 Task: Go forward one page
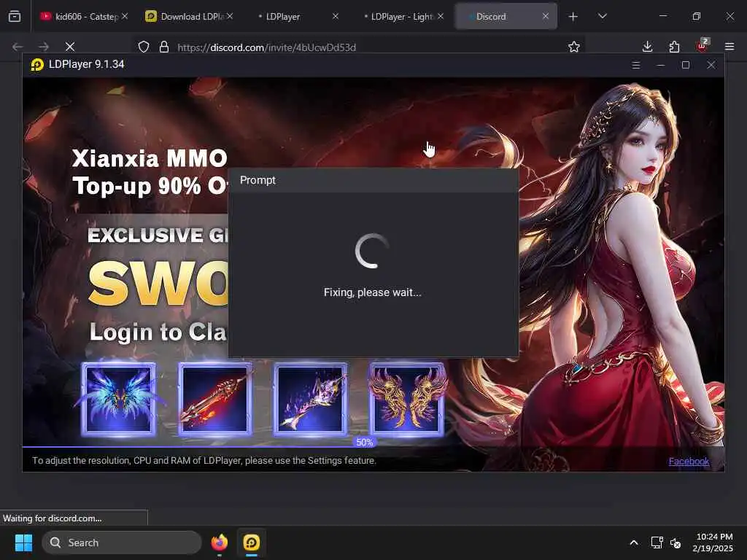pyautogui.click(x=44, y=47)
